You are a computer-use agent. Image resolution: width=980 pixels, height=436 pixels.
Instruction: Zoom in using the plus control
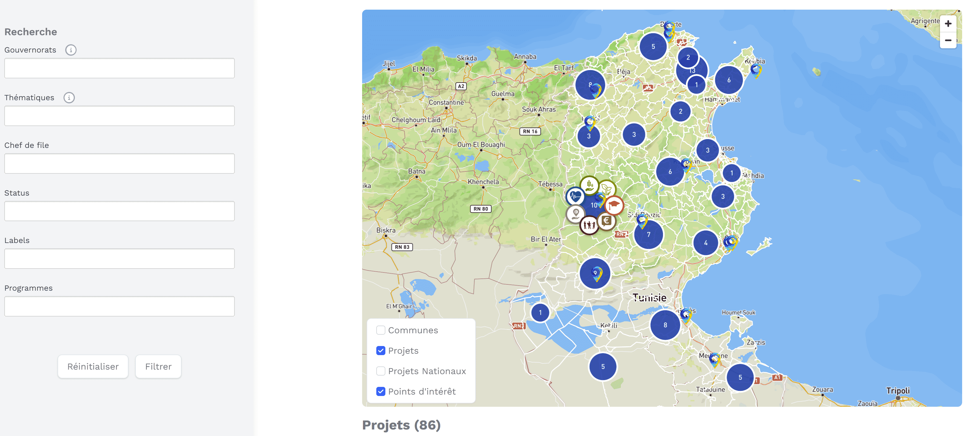point(948,23)
